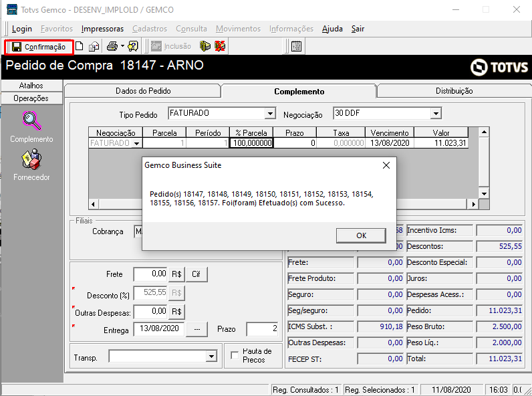Close the Gemco Business Suite dialog
532x396 pixels.
[386, 165]
